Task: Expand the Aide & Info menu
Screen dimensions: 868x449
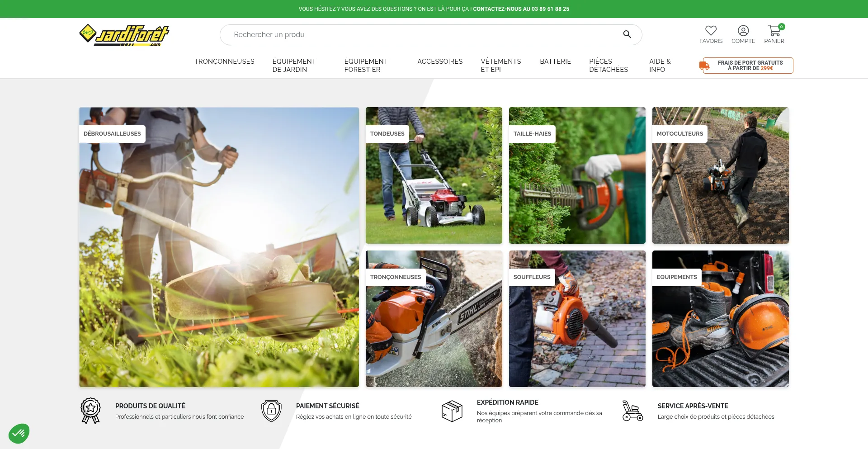Action: click(x=660, y=66)
